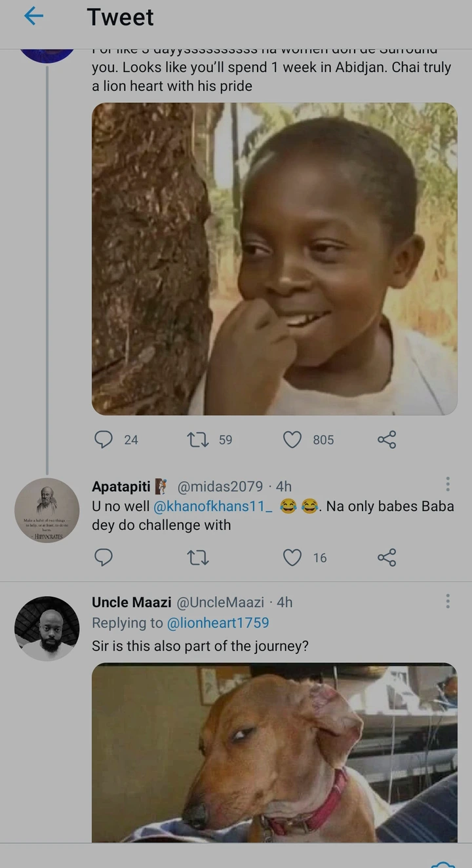Open Uncle Maazi's display name
472x868 pixels.
click(132, 602)
